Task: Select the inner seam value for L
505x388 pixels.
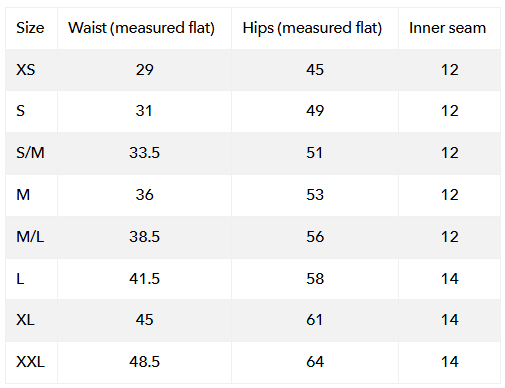Action: tap(450, 279)
